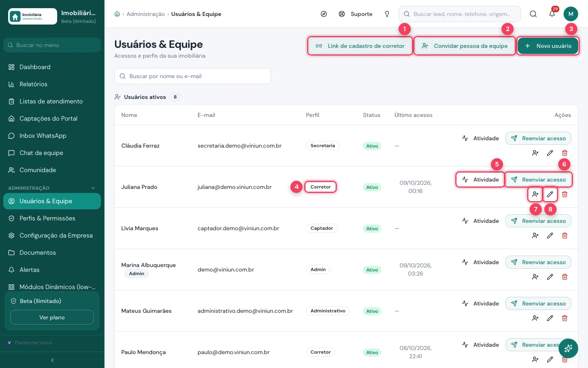Open the lightbulb tips icon
This screenshot has height=368, width=588.
click(387, 14)
